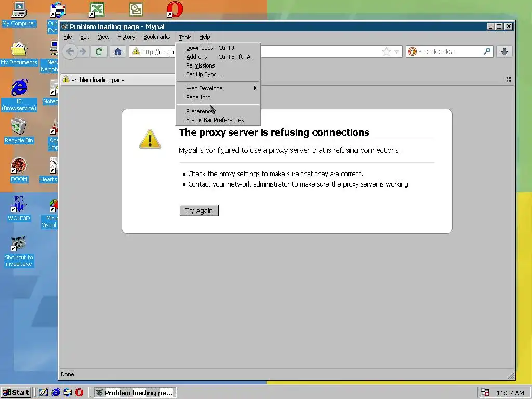
Task: Launch Internet Explorer from quick launch
Action: click(56, 393)
